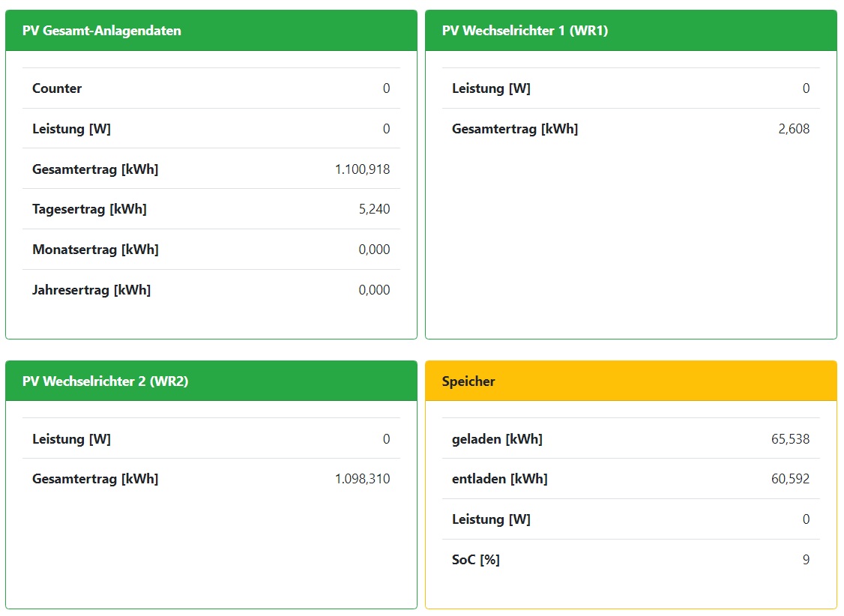Click the PV Wechselrichter 2 (WR2) header
The height and width of the screenshot is (616, 844).
point(105,381)
